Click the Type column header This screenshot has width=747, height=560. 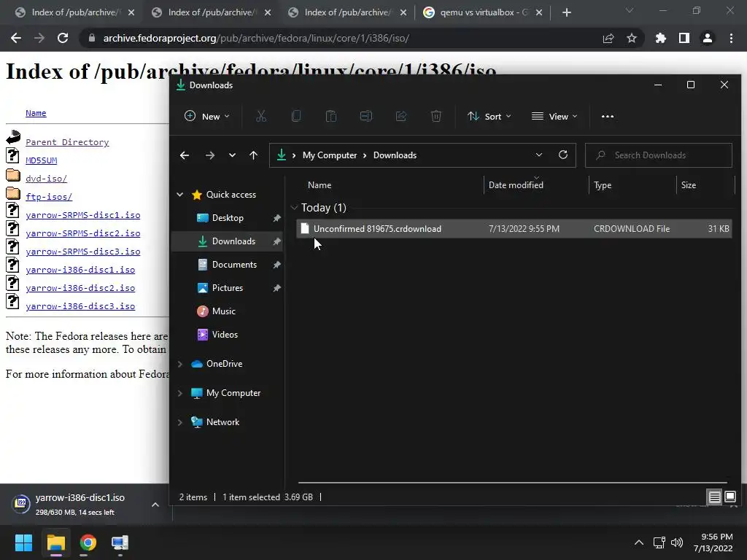tap(603, 185)
